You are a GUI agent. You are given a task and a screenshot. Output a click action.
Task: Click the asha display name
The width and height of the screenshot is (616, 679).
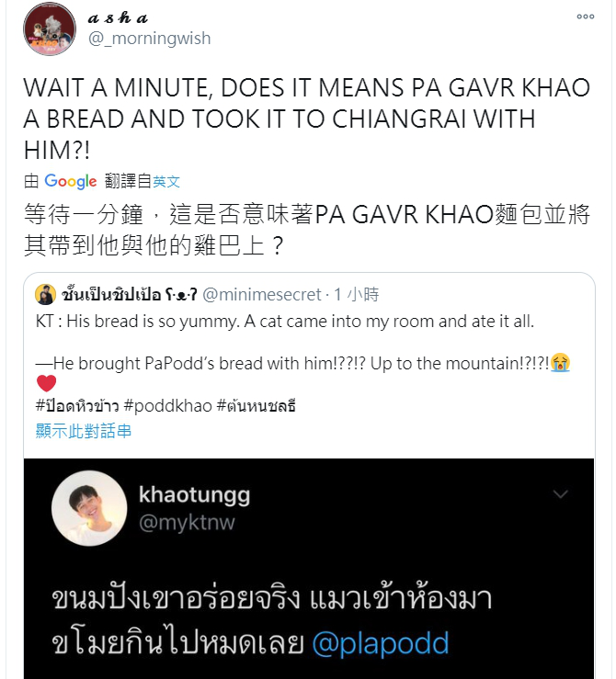pyautogui.click(x=118, y=17)
